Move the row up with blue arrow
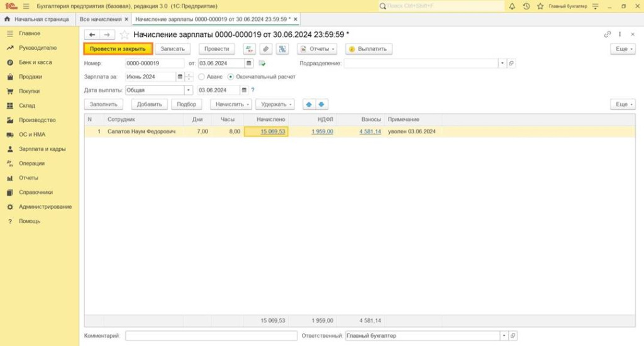 click(x=309, y=104)
